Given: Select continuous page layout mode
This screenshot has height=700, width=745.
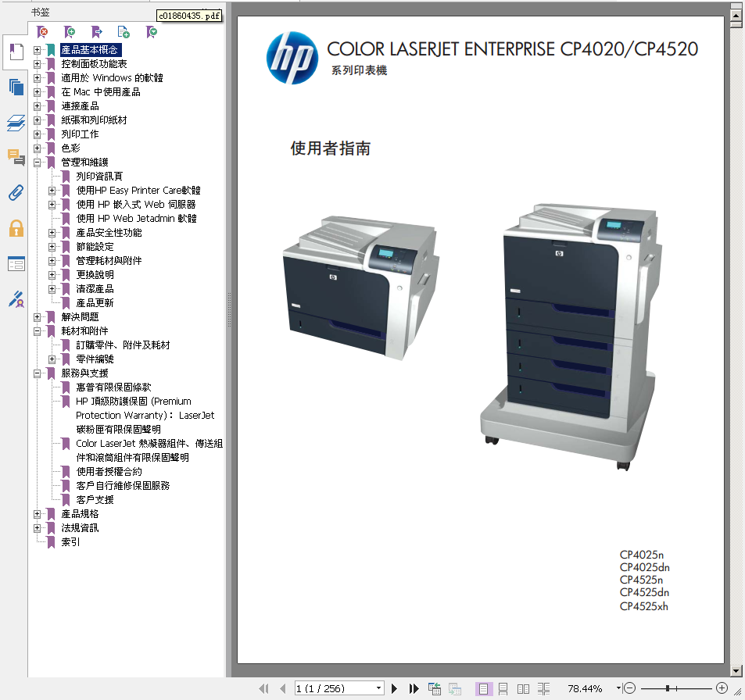Looking at the screenshot, I should (x=503, y=688).
